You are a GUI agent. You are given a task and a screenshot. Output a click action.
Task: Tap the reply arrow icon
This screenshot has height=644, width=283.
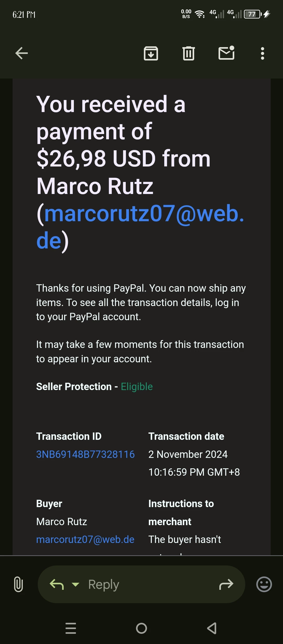[x=57, y=584]
